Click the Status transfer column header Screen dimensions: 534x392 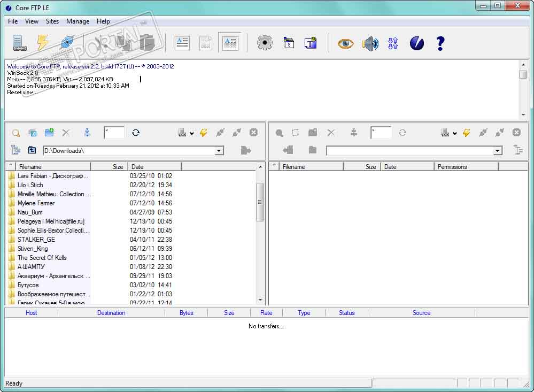347,313
